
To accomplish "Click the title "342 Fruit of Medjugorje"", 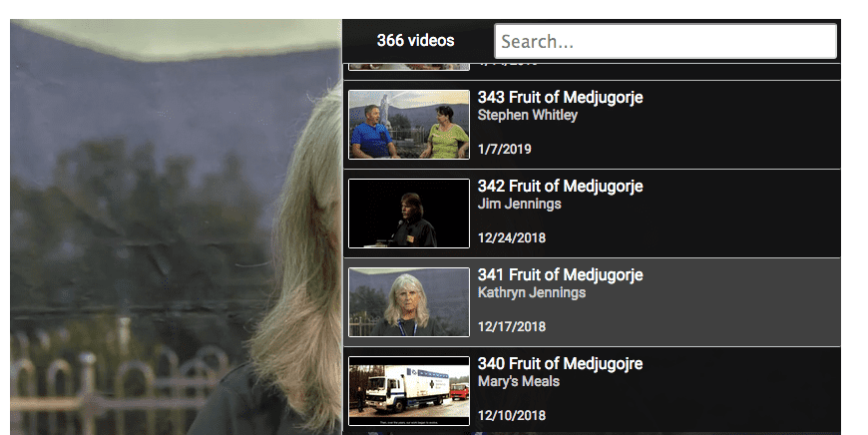I will 561,186.
